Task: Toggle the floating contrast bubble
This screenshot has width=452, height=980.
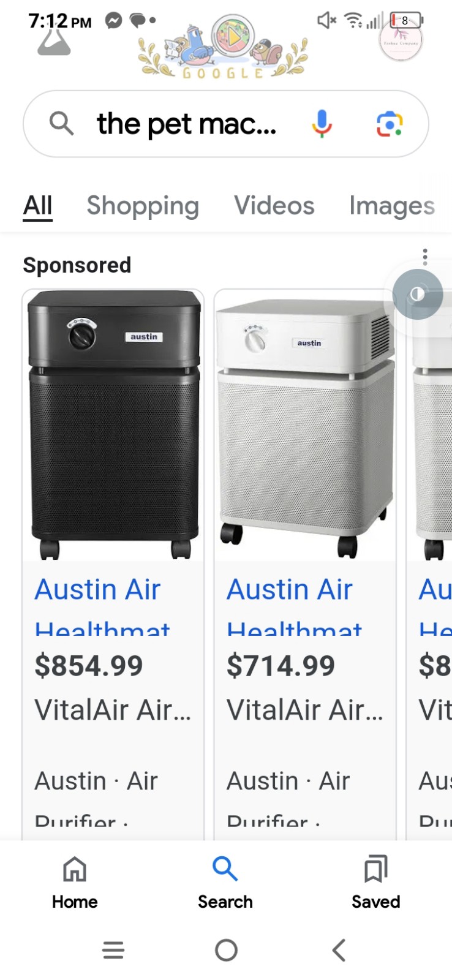Action: click(x=418, y=294)
